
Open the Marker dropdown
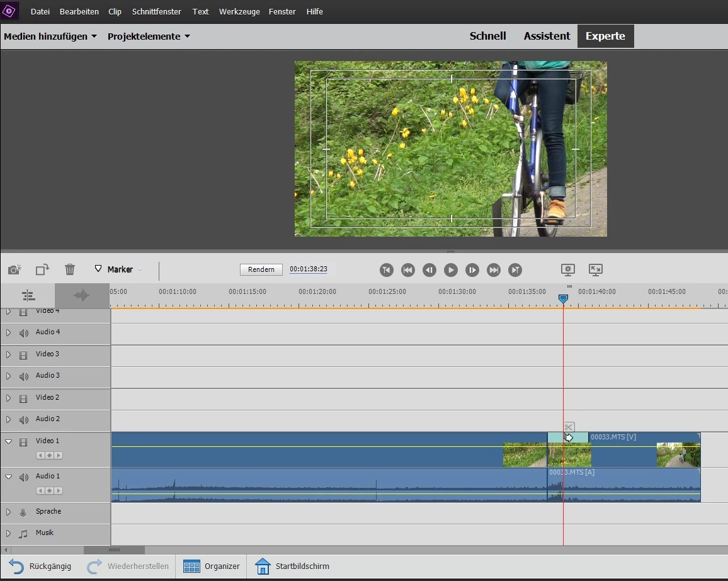click(118, 269)
